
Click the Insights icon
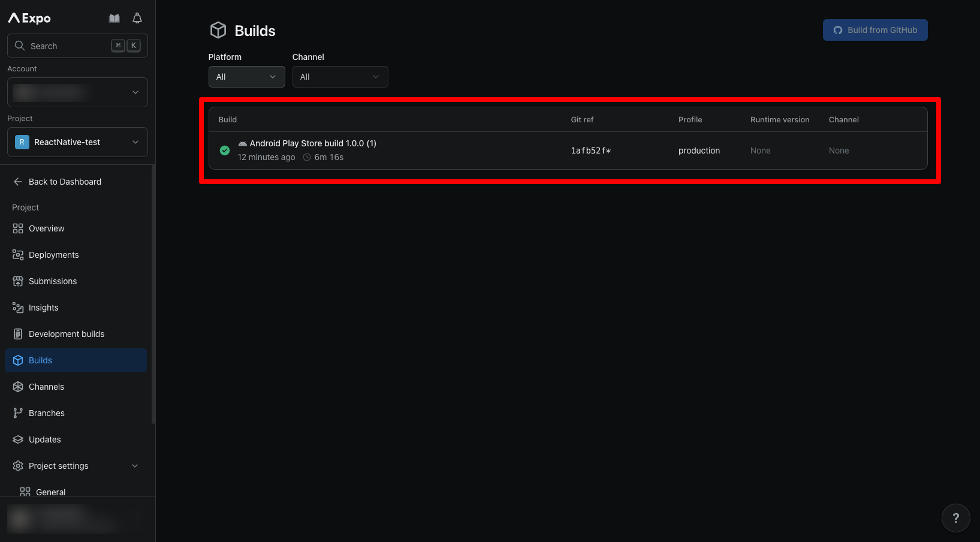point(18,308)
